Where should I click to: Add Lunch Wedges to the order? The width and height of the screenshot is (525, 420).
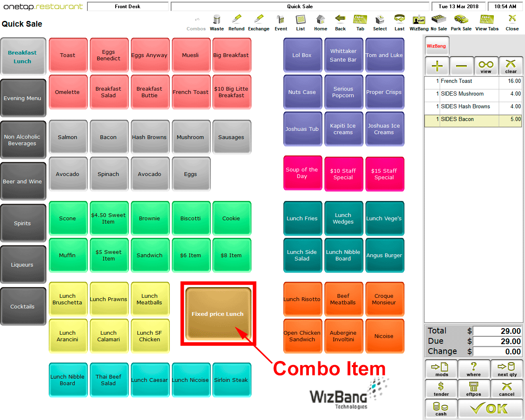pyautogui.click(x=343, y=218)
